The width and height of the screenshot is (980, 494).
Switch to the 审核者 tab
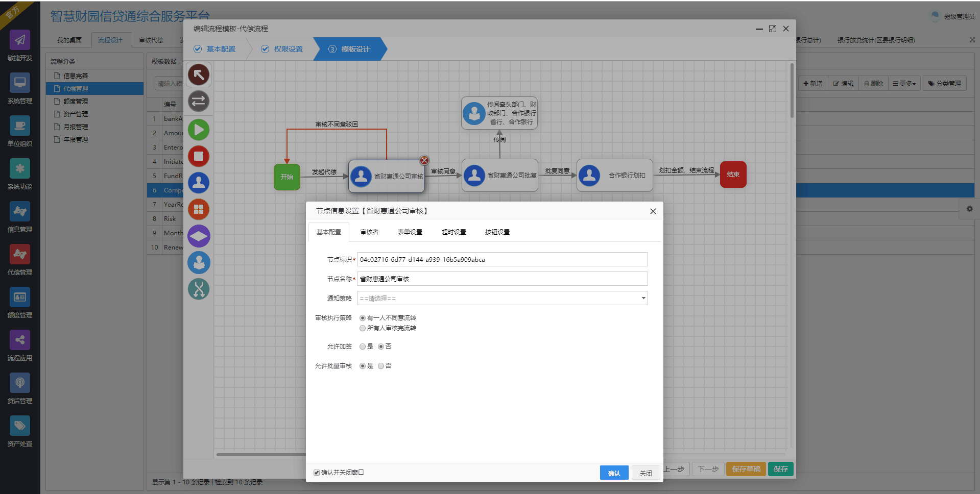click(369, 232)
